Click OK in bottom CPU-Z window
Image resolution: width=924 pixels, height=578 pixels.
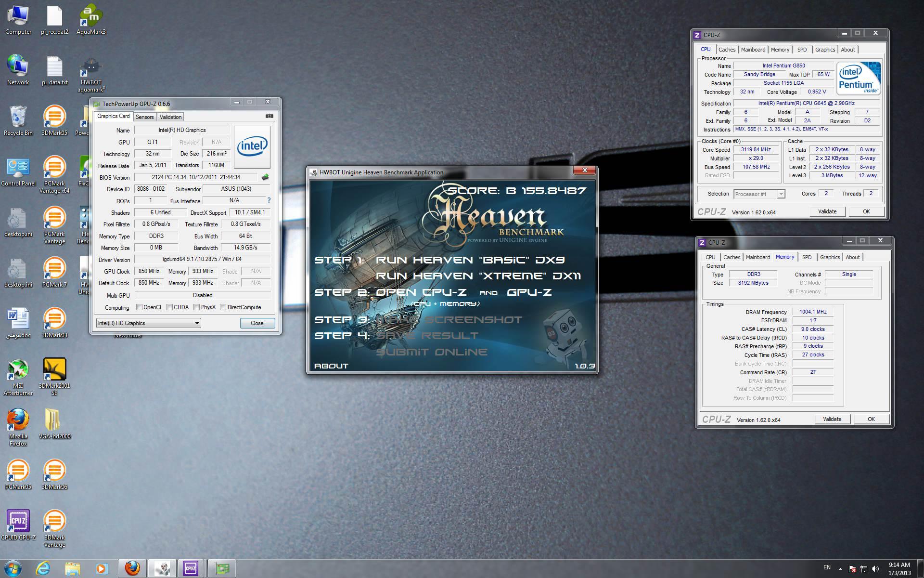[871, 419]
